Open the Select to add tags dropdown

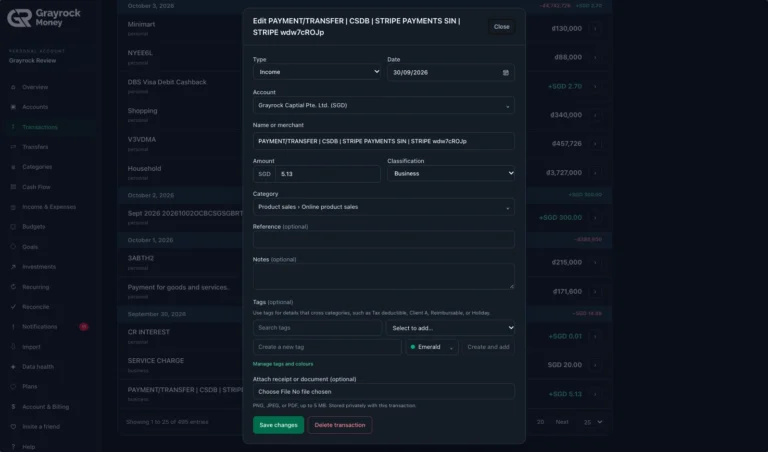pos(451,328)
